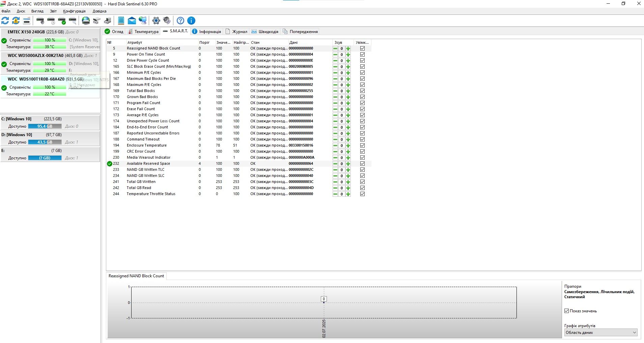Toggle the checkbox for Command Timeout
The height and width of the screenshot is (343, 644).
pos(362,139)
